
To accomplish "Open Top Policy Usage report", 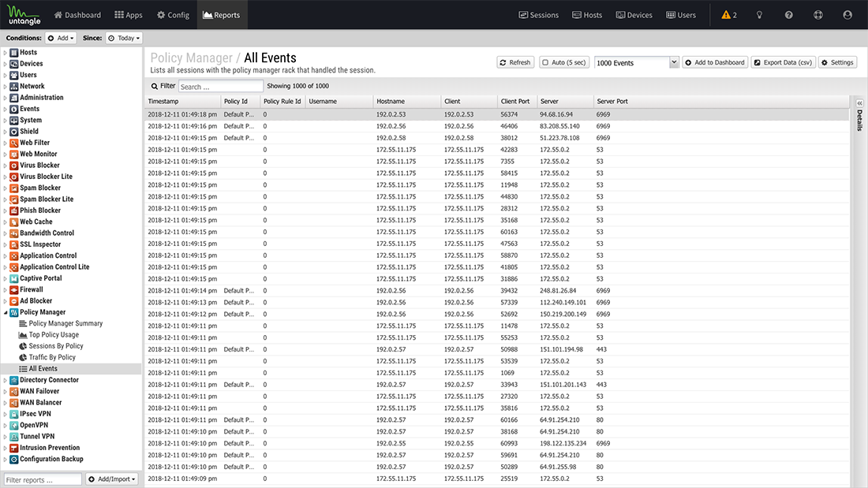I will coord(54,335).
